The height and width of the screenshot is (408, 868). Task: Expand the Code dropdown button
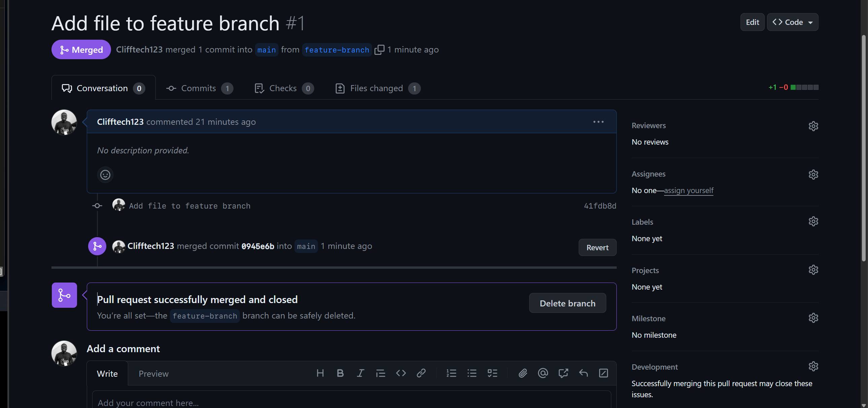coord(793,22)
